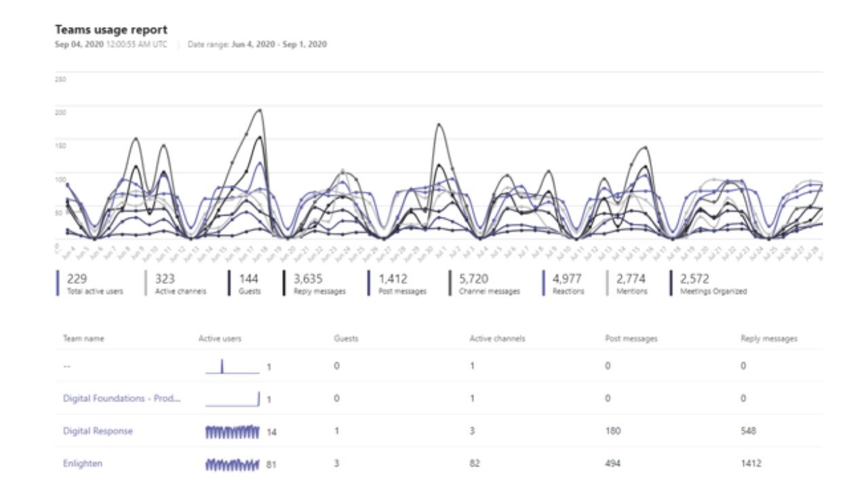Click the Teams usage report title
The image size is (868, 488).
point(111,30)
